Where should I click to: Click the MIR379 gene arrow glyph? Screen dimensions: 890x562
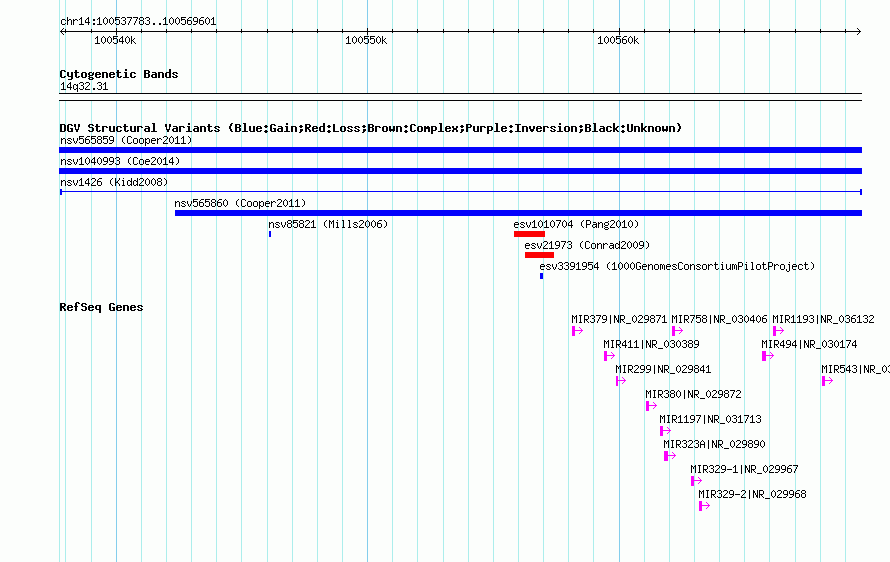tap(577, 331)
